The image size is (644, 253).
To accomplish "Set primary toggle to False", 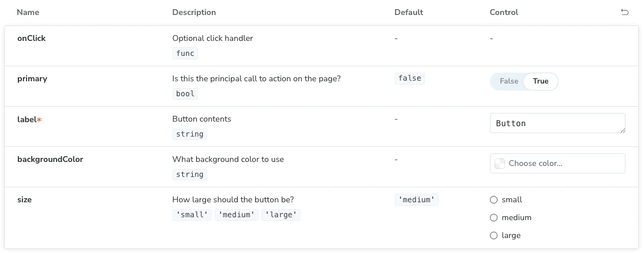I will tap(509, 81).
